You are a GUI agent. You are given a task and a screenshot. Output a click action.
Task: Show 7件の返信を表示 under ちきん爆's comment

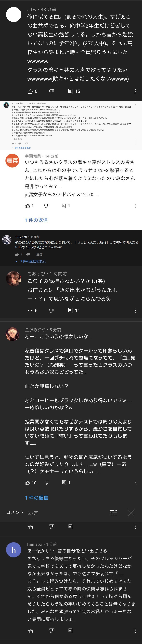pyautogui.click(x=33, y=261)
